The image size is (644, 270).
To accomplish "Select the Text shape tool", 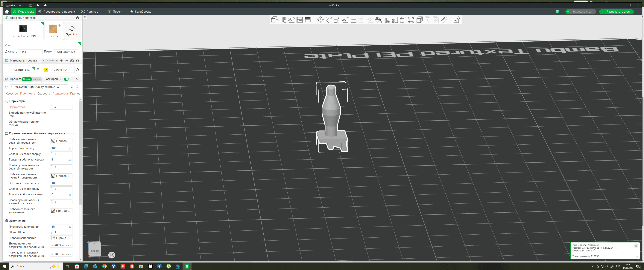I will pos(387,20).
